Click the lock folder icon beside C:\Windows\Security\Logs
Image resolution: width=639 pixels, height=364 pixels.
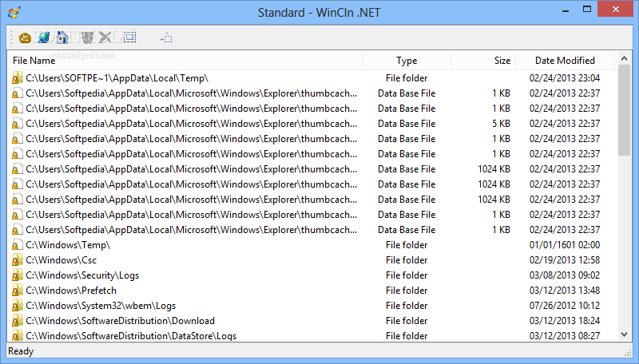pyautogui.click(x=17, y=275)
